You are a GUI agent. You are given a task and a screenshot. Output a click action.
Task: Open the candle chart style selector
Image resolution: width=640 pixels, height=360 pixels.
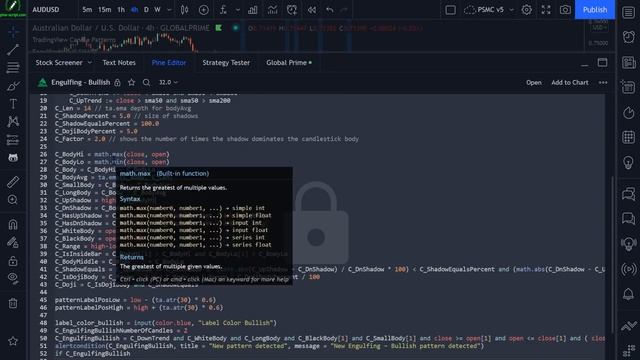click(x=184, y=9)
